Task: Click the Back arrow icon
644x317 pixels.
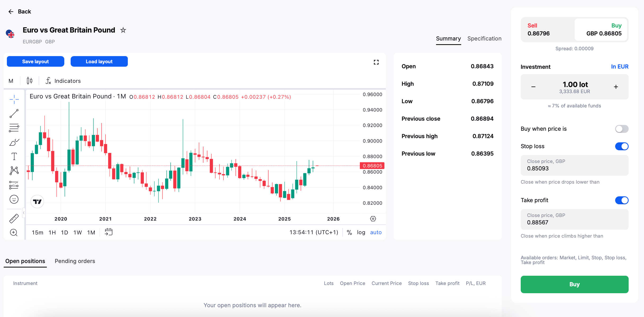Action: pyautogui.click(x=11, y=12)
